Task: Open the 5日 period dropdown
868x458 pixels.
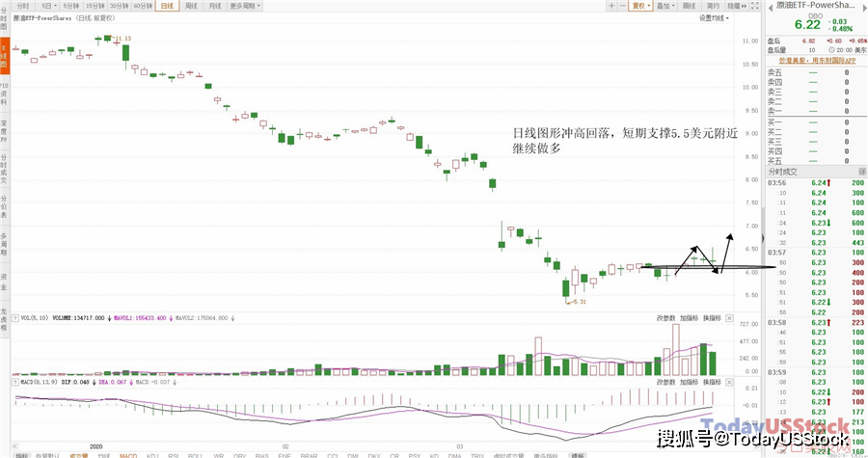Action: [x=49, y=6]
